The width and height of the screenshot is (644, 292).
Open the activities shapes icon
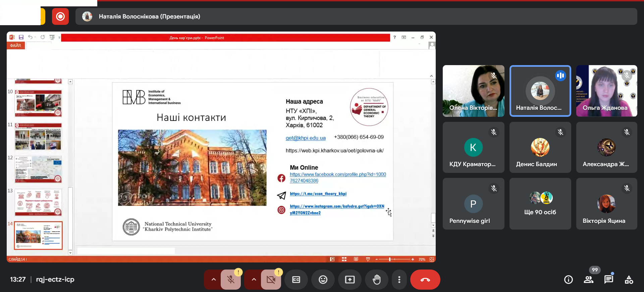point(629,280)
